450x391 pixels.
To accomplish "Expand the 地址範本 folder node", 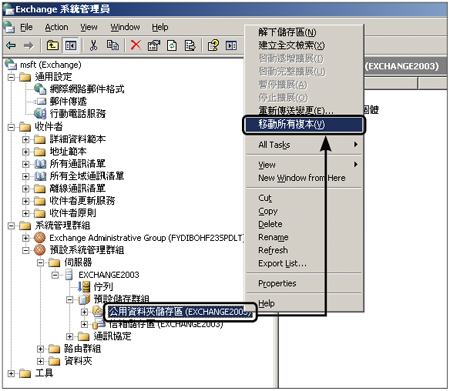I will (26, 152).
